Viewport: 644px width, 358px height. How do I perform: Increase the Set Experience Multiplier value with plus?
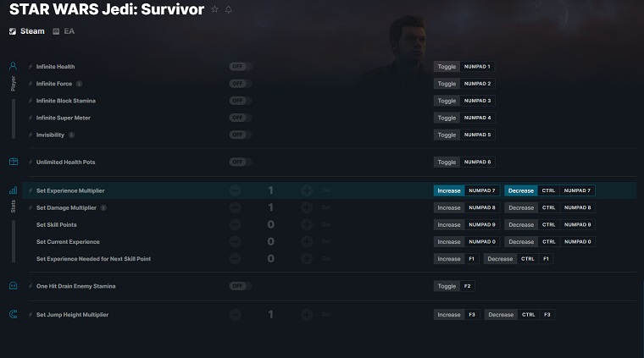coord(307,190)
